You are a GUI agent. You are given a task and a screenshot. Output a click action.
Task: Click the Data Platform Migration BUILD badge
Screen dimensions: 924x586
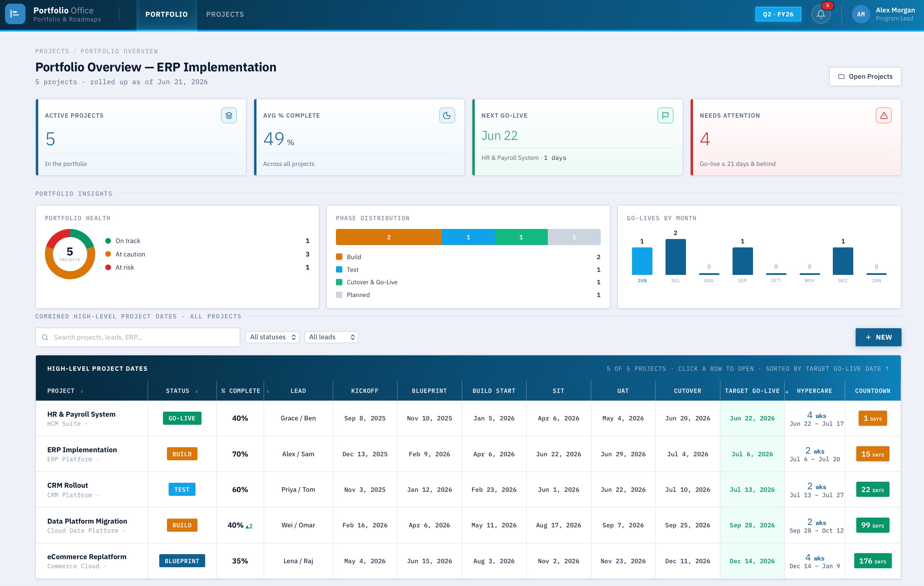[x=182, y=525]
